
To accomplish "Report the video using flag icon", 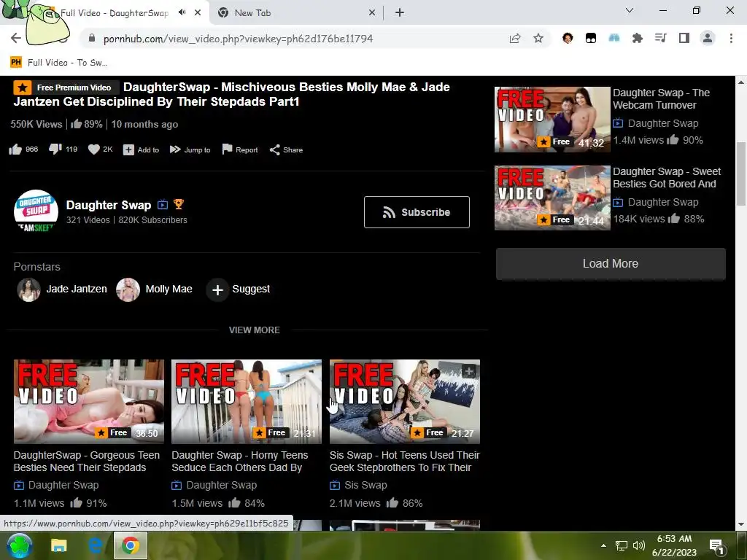I will [x=239, y=150].
